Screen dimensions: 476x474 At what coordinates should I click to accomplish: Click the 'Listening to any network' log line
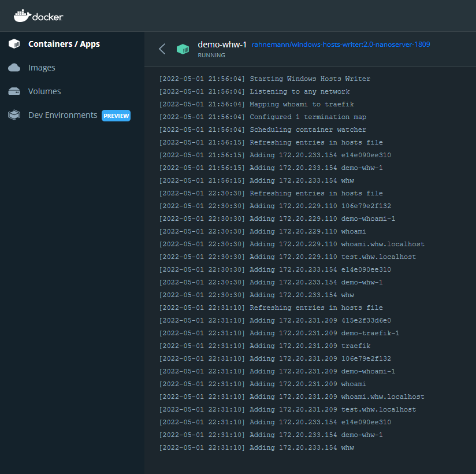[x=254, y=91]
